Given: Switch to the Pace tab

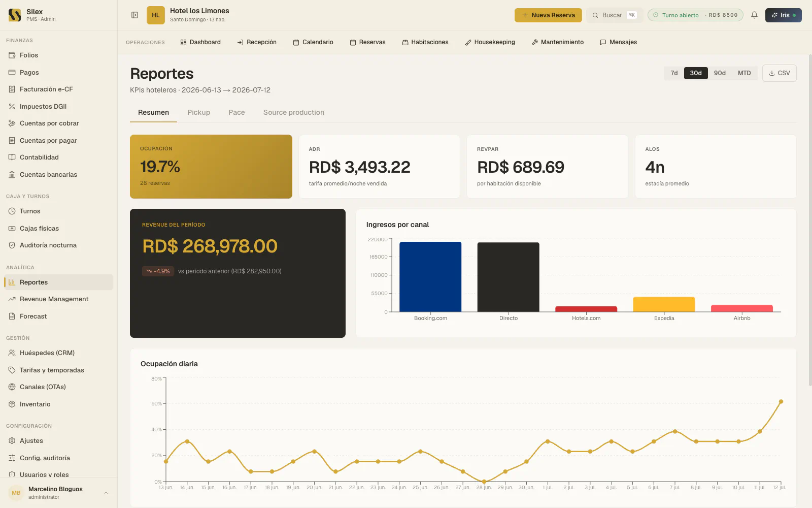Looking at the screenshot, I should tap(236, 113).
